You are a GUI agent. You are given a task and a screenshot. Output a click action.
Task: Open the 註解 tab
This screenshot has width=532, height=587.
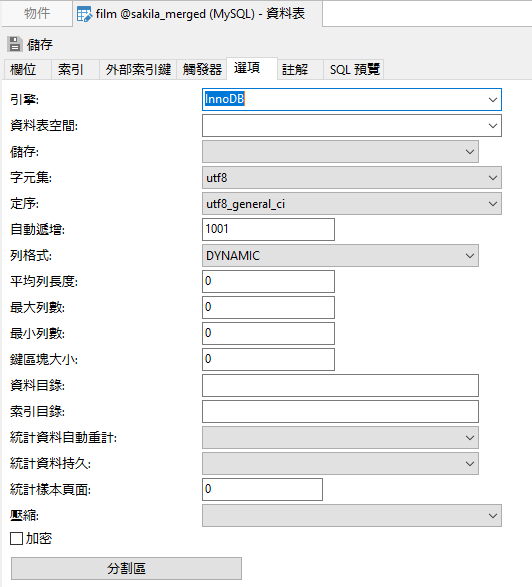tap(300, 69)
